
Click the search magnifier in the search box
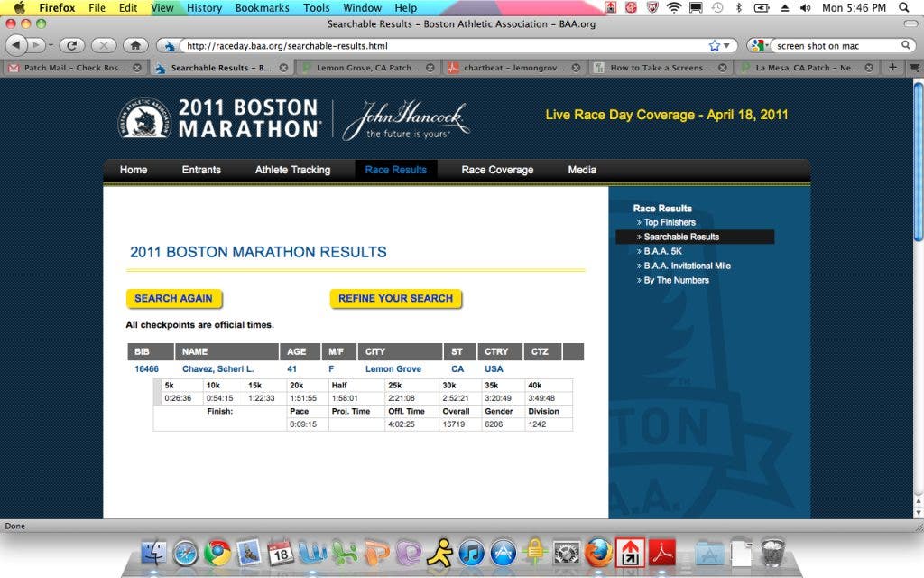coord(905,45)
